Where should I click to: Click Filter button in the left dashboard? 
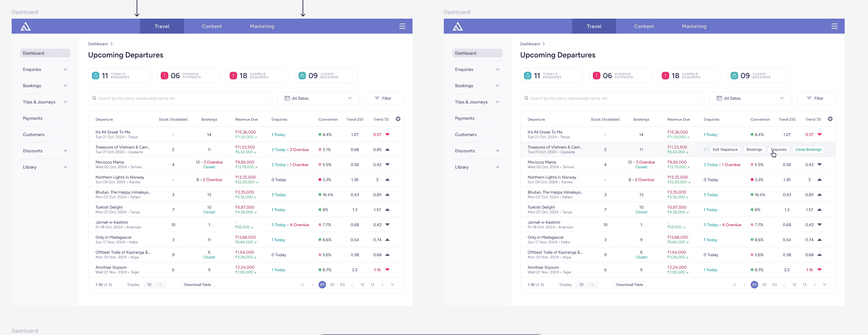[384, 98]
